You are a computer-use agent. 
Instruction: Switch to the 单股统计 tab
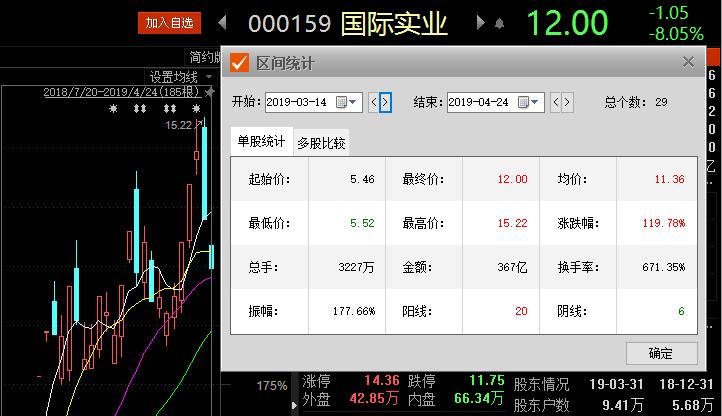(x=262, y=141)
